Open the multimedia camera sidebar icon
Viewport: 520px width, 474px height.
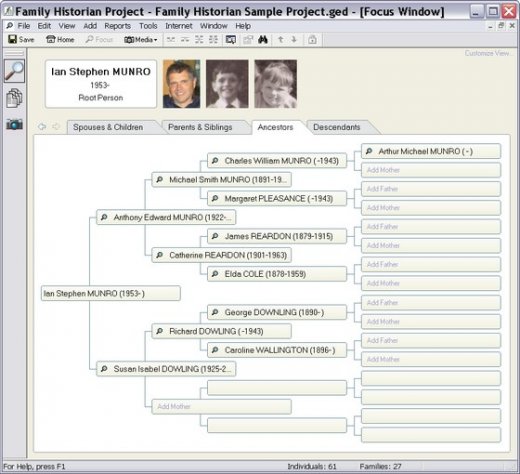point(14,124)
